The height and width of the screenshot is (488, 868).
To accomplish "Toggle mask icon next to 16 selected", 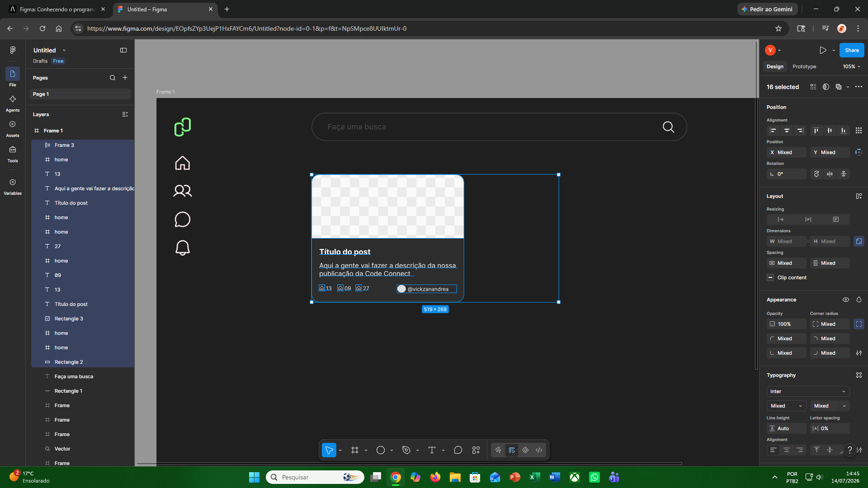I will (x=826, y=87).
